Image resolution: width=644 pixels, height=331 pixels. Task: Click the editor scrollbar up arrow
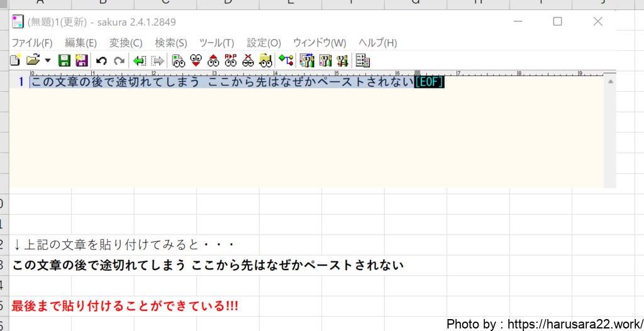click(x=609, y=82)
